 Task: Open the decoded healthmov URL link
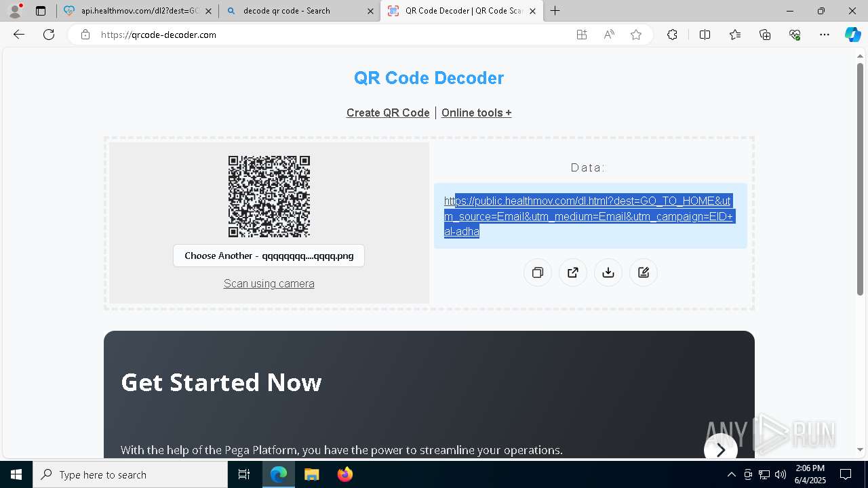click(x=589, y=216)
